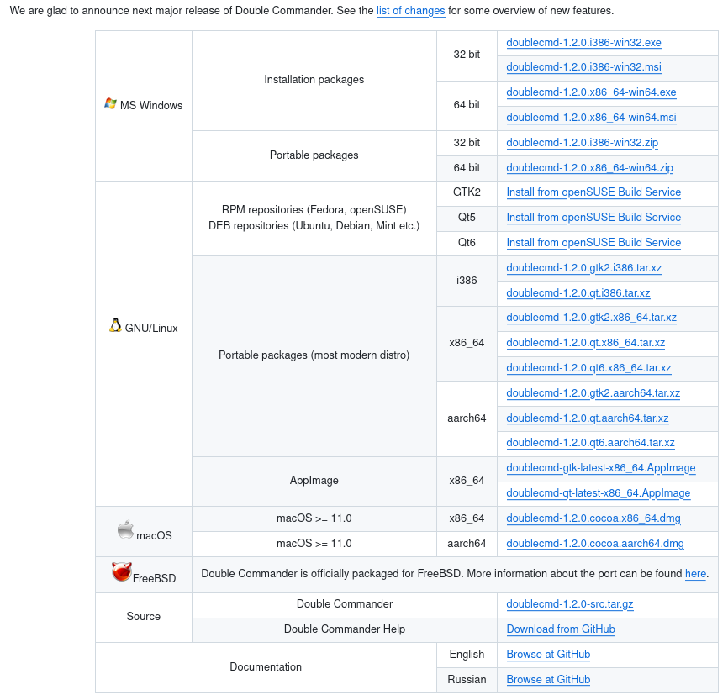Click the FreeBSD daemon icon
Image resolution: width=728 pixels, height=700 pixels.
(121, 572)
